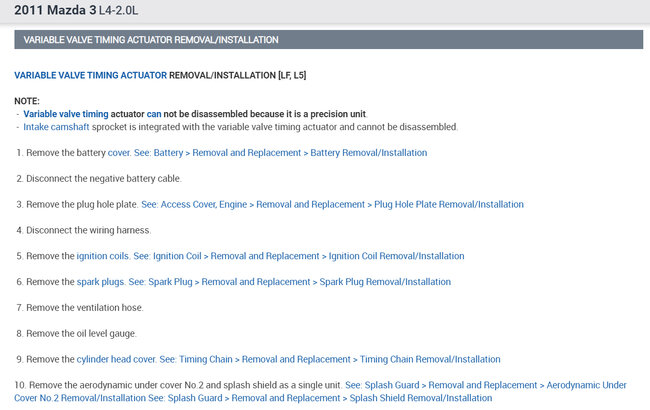Viewport: 650px width, 410px height.
Task: Click the 'Remove the battery' text in step 1
Action: tap(66, 153)
